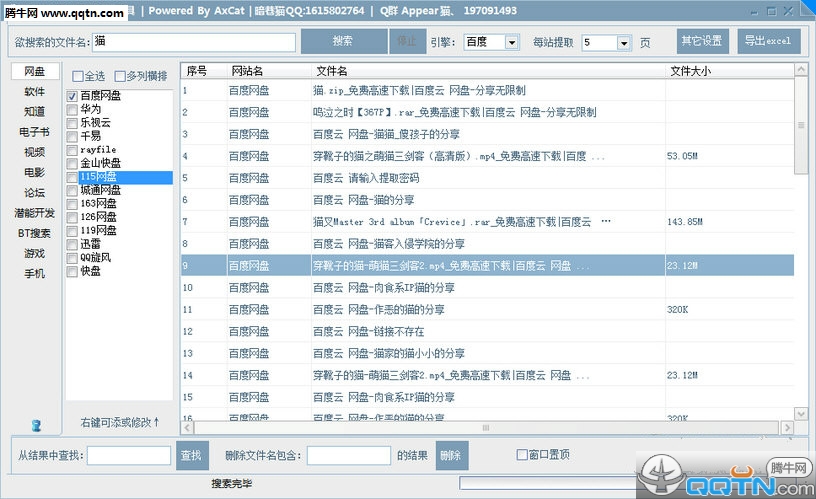Click the 导出excel button
This screenshot has height=499, width=816.
pos(768,41)
